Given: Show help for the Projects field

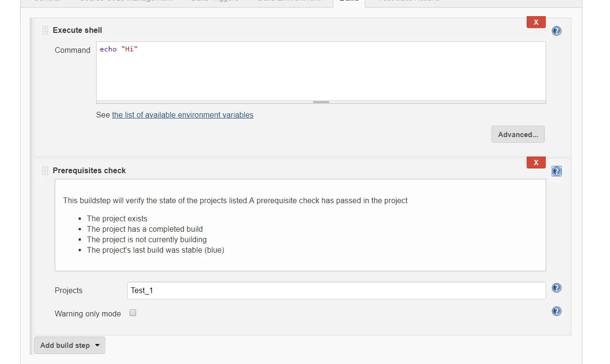Looking at the screenshot, I should tap(556, 288).
